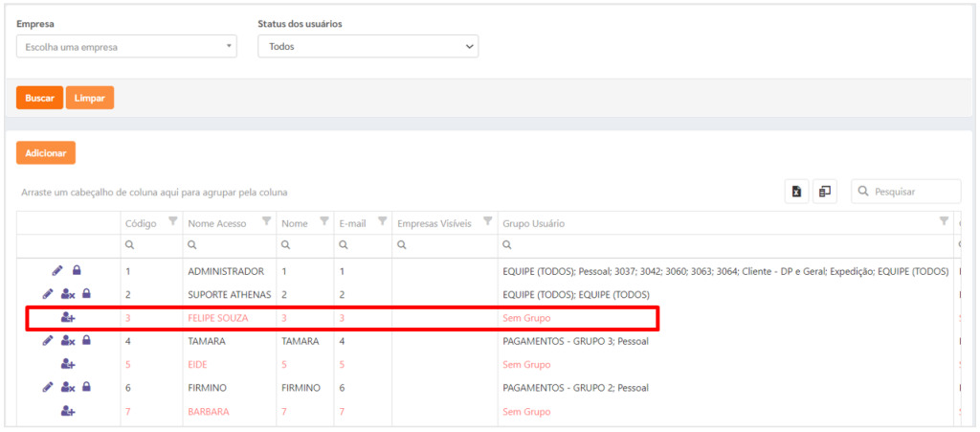Reactivate EIDE user via add-user icon
Image resolution: width=980 pixels, height=432 pixels.
[68, 364]
